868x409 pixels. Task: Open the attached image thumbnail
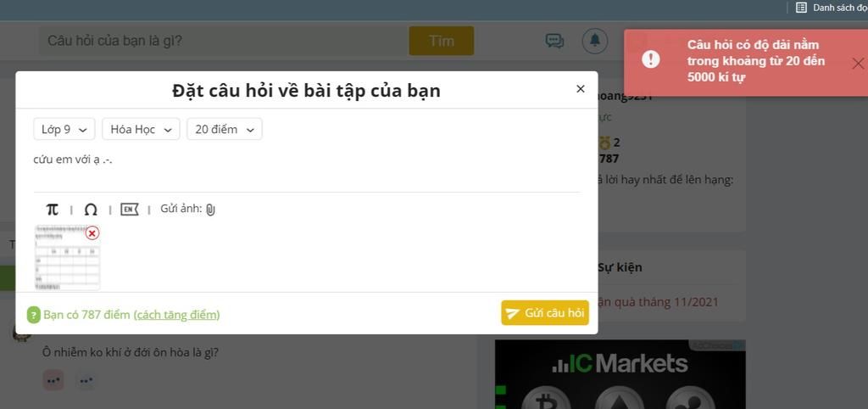point(67,258)
